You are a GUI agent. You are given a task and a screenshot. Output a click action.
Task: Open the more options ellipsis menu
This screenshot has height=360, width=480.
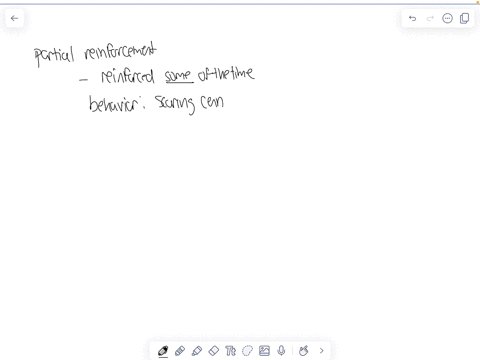pos(447,18)
